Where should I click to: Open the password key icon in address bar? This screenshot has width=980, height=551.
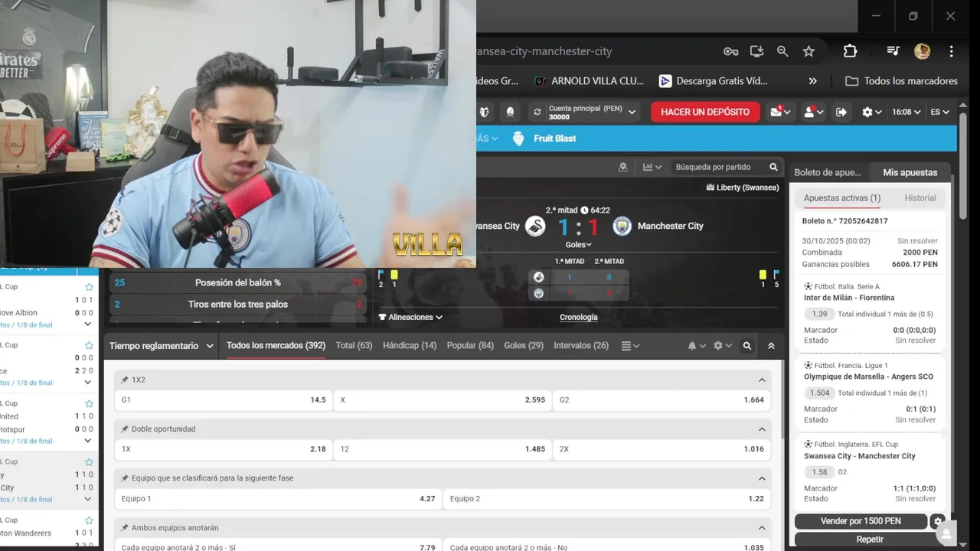[x=730, y=51]
